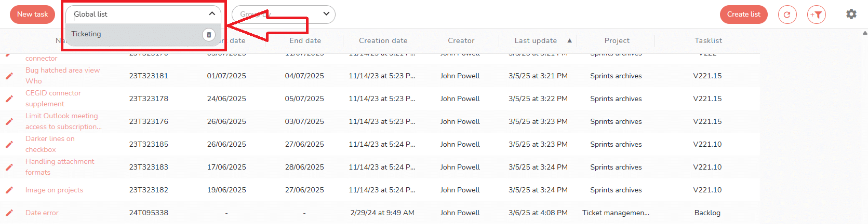Edit the 'Image on projects' task pencil
Image resolution: width=868 pixels, height=224 pixels.
click(9, 190)
